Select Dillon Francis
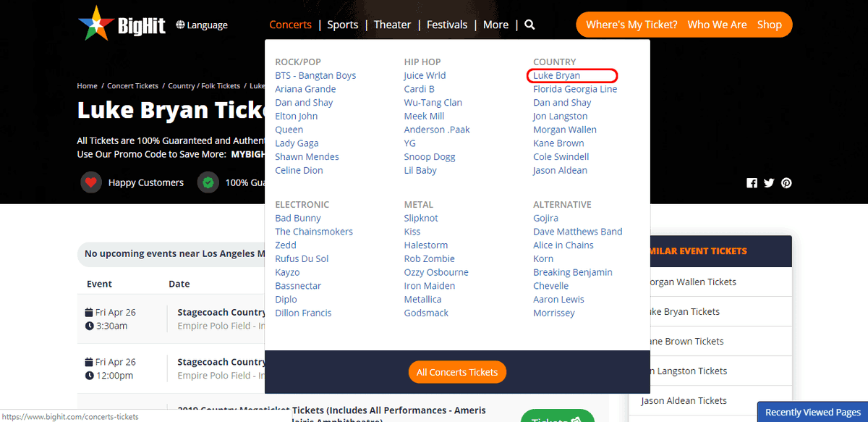The width and height of the screenshot is (868, 422). (x=303, y=313)
